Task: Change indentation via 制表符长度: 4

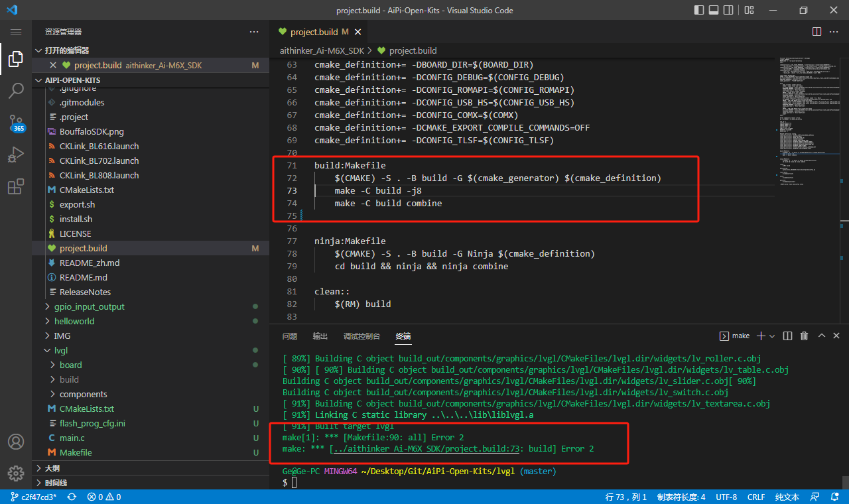Action: 681,497
